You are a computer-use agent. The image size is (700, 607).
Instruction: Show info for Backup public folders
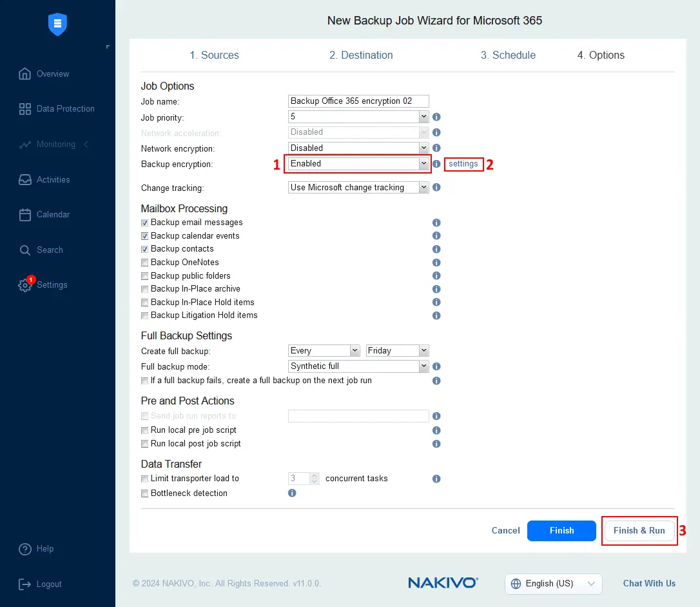coord(436,275)
